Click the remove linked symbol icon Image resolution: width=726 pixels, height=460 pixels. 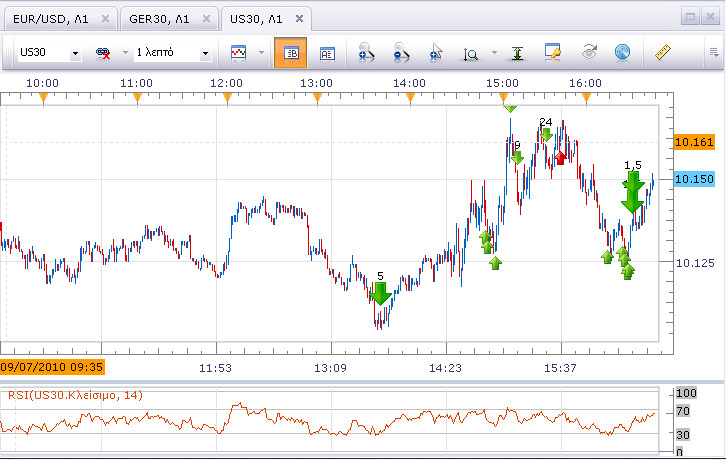(x=103, y=53)
